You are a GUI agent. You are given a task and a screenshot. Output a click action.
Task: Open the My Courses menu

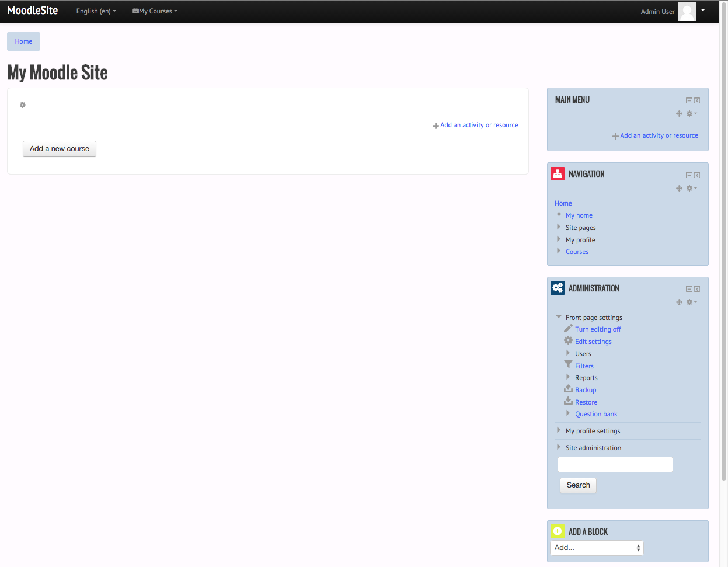(155, 11)
